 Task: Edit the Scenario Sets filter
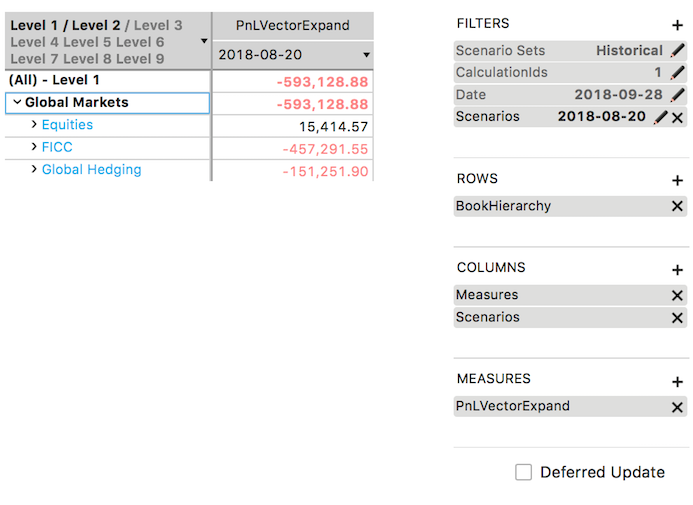[677, 50]
